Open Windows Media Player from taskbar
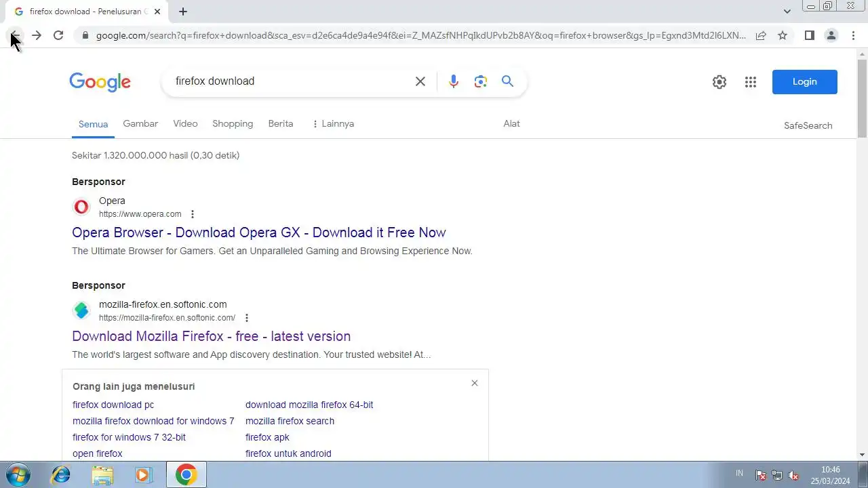This screenshot has width=868, height=488. (x=143, y=475)
